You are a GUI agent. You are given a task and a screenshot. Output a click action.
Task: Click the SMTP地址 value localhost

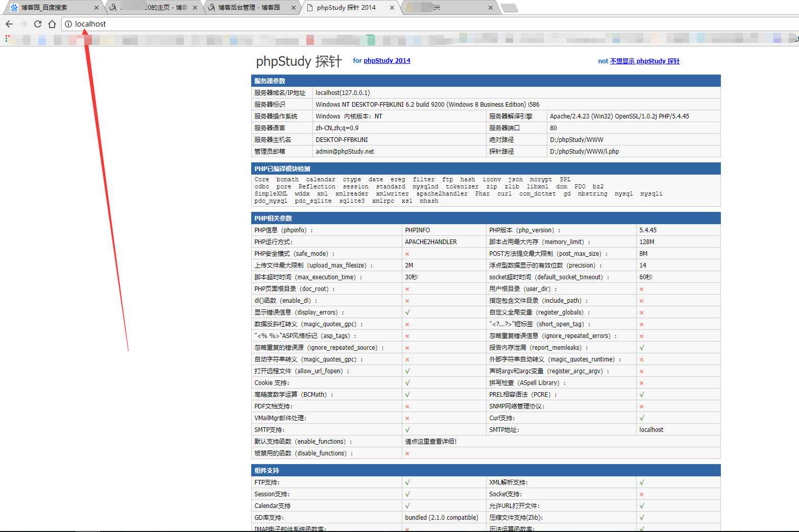(x=651, y=430)
